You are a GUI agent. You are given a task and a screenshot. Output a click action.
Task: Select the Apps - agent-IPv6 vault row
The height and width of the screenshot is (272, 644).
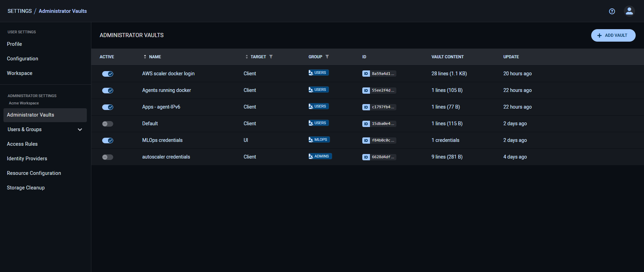point(161,107)
